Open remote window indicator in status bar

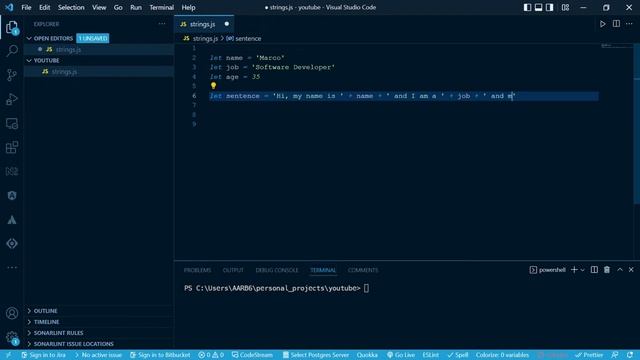9,355
